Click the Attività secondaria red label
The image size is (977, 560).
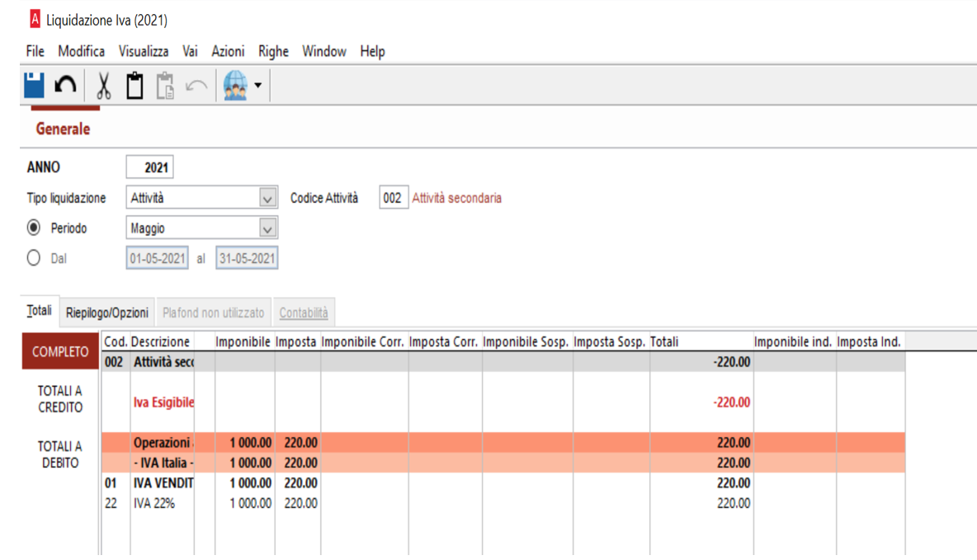tap(456, 198)
